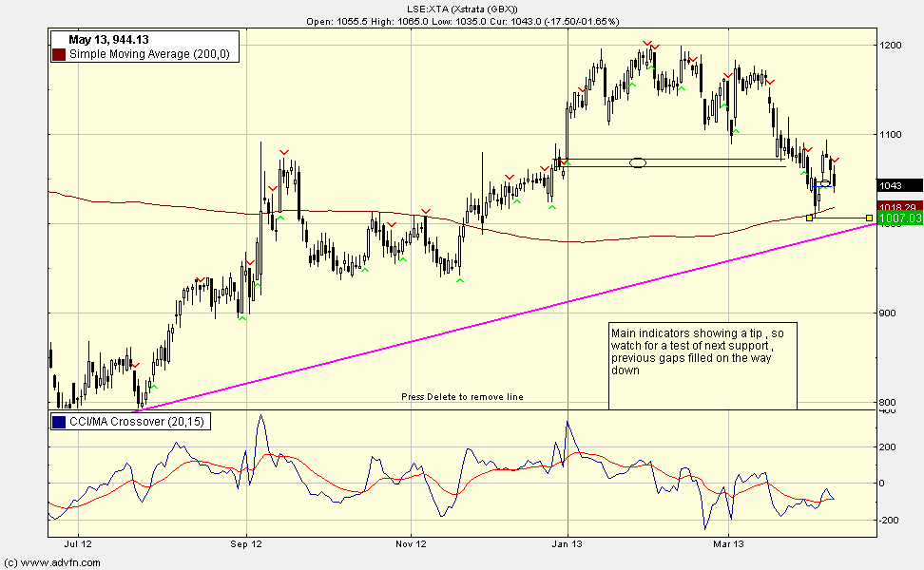Click the 'May 13, 944.13' cursor readout

point(107,39)
